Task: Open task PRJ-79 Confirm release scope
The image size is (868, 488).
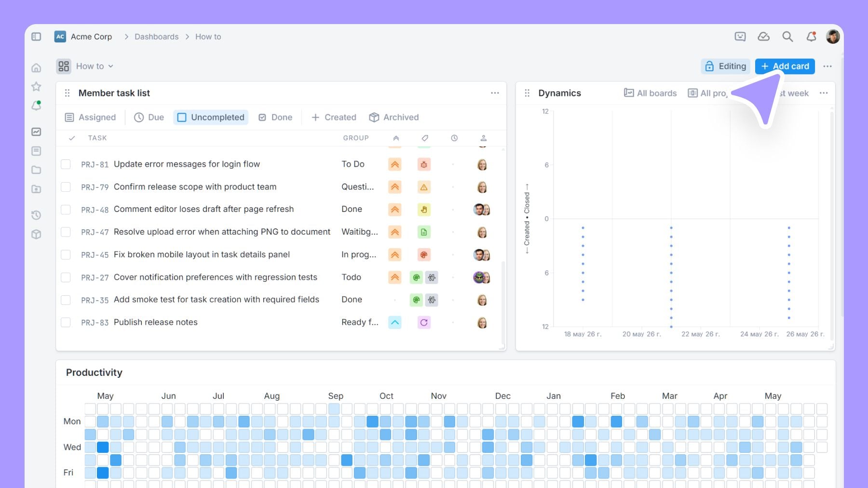Action: point(195,187)
